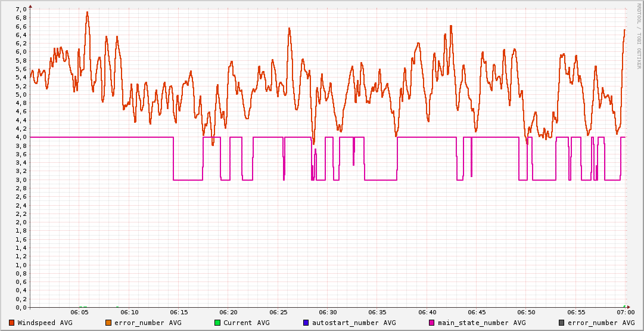Select the Current AVG legend label
The image size is (644, 331).
(x=246, y=323)
